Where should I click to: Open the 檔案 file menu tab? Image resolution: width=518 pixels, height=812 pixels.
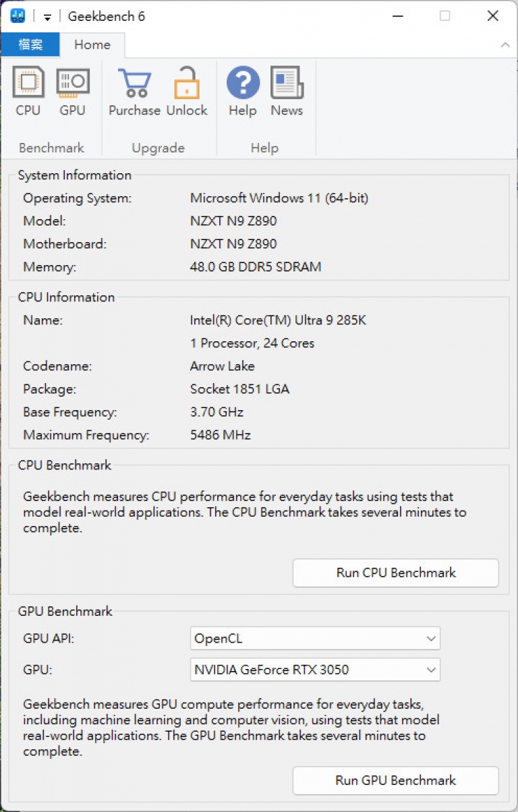coord(30,45)
